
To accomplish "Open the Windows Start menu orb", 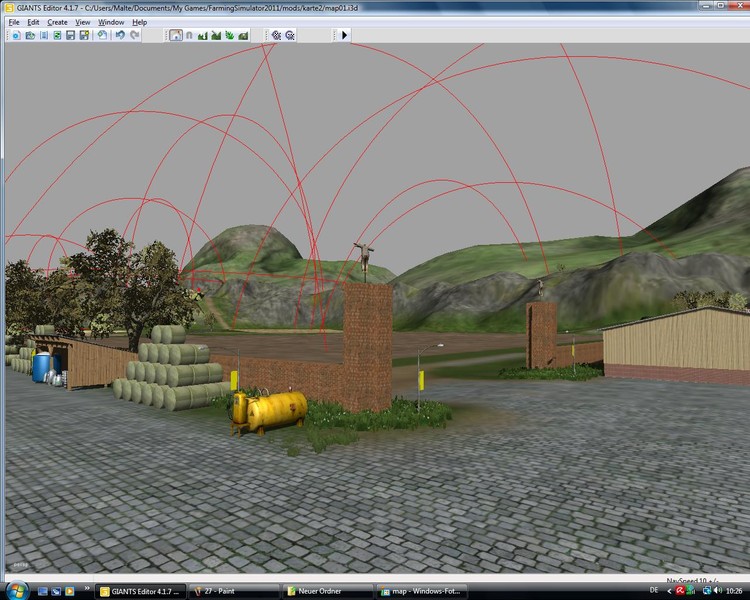I will pos(17,591).
